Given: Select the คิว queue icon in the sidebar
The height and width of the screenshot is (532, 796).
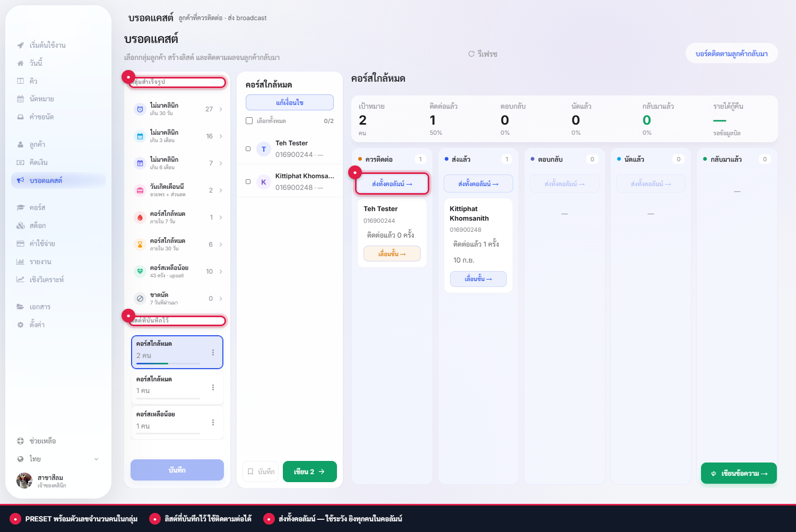Looking at the screenshot, I should tap(20, 81).
